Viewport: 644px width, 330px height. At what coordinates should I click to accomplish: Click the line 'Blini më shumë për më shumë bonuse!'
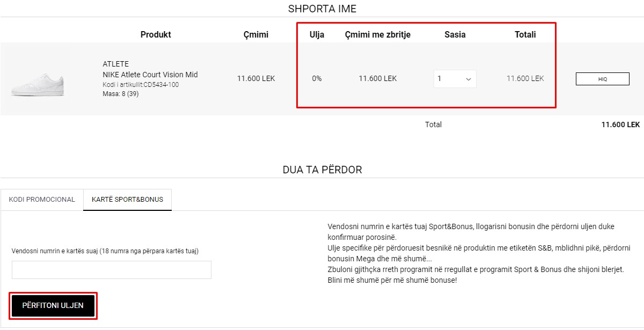[x=392, y=280]
